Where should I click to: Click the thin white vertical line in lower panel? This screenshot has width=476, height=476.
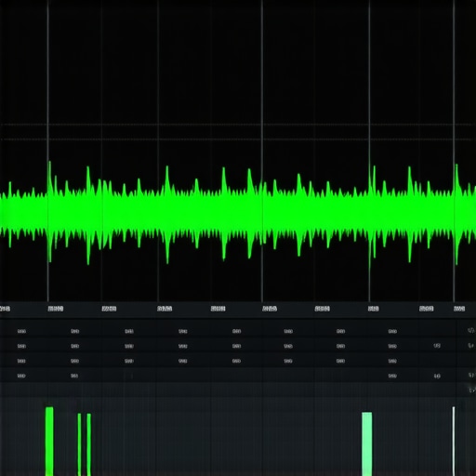(454, 442)
